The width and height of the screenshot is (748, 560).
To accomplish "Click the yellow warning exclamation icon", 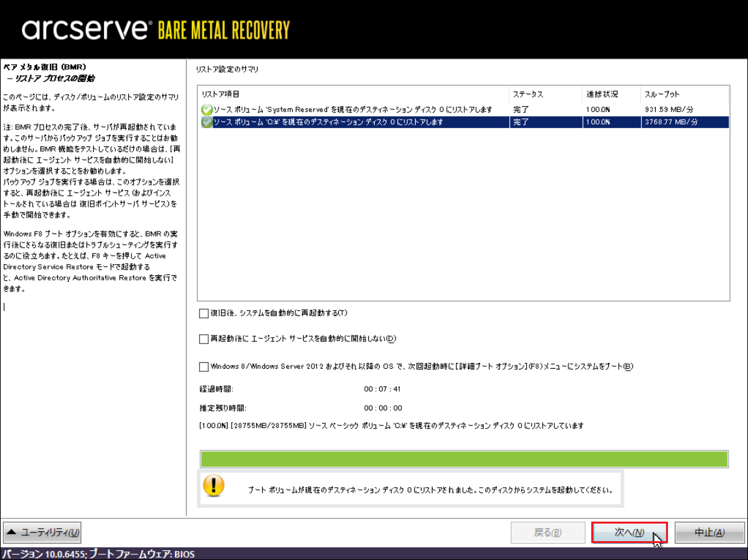I will click(x=214, y=486).
